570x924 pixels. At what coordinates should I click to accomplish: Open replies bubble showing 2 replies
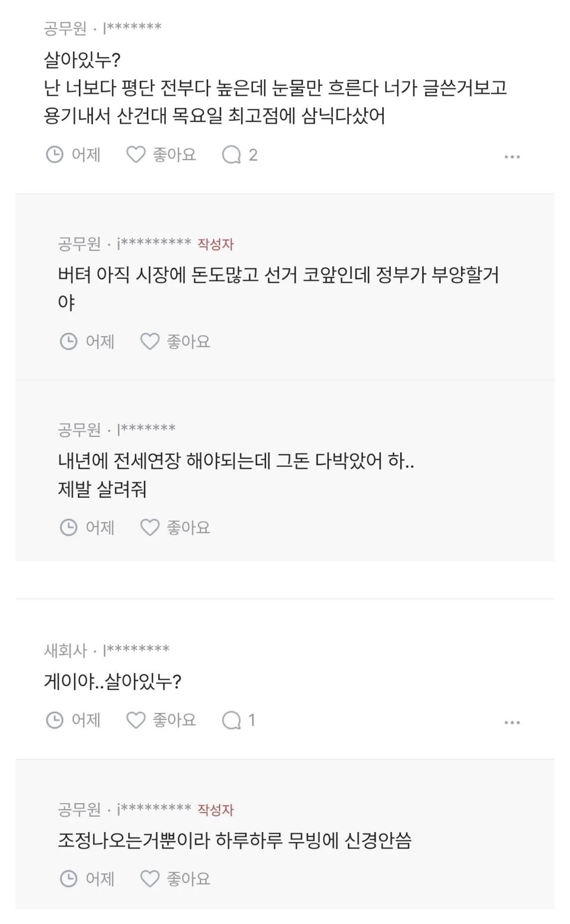click(231, 155)
